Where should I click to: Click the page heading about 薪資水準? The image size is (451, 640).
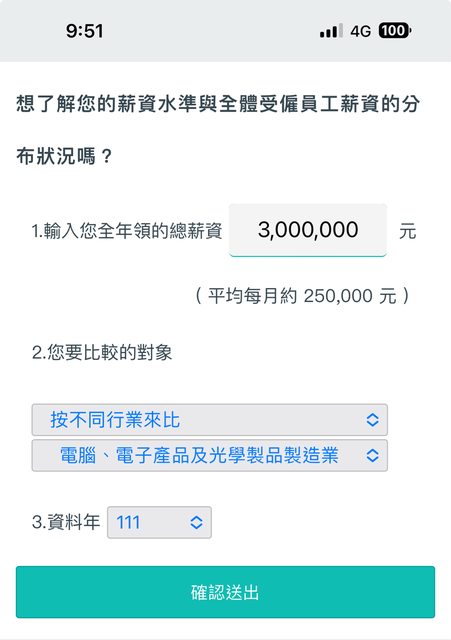218,104
